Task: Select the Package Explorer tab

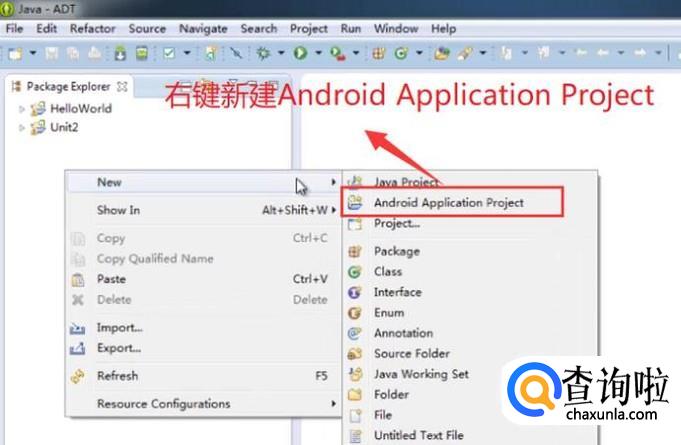Action: tap(68, 86)
